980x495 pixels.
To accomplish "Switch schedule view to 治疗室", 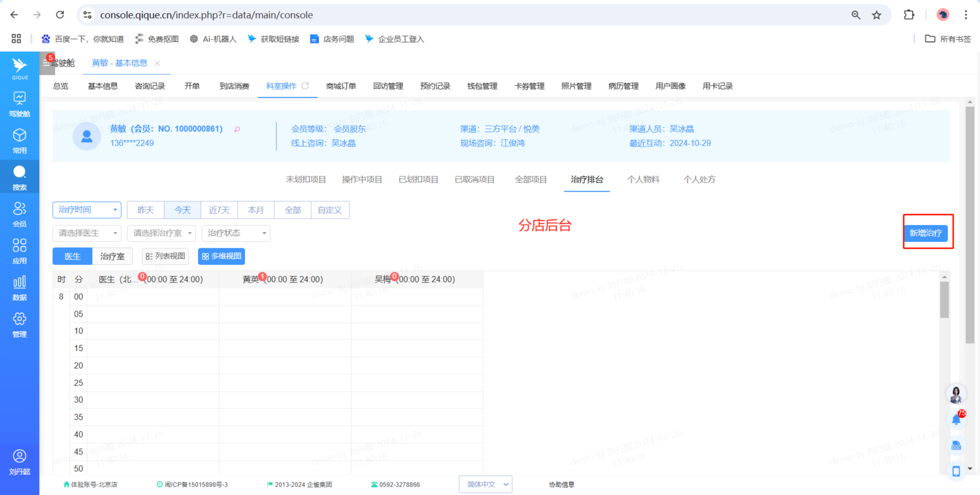I will [112, 256].
